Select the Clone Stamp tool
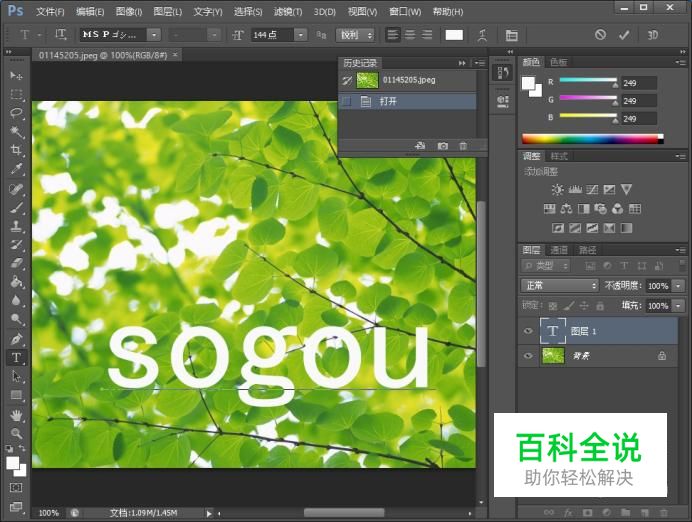The image size is (692, 522). click(16, 226)
